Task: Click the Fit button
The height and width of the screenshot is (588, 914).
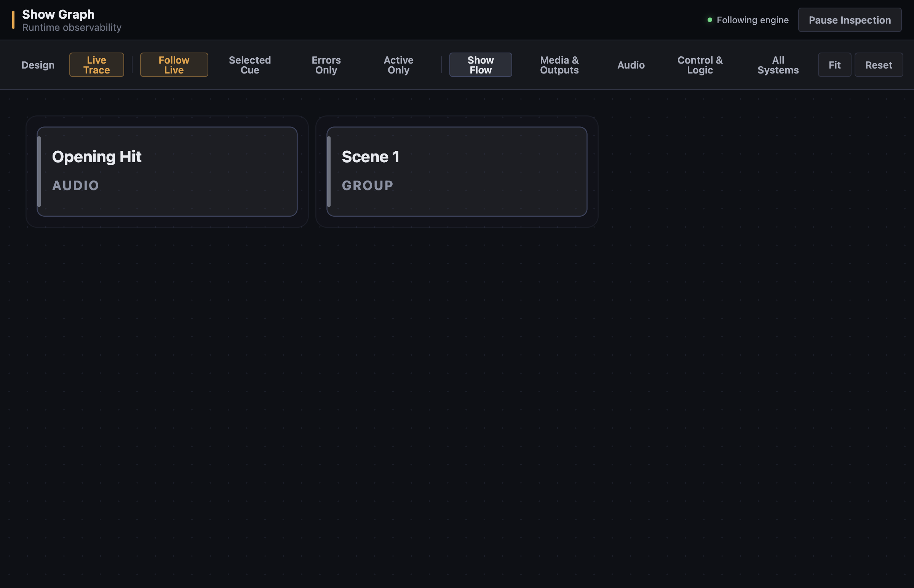Action: pyautogui.click(x=834, y=65)
